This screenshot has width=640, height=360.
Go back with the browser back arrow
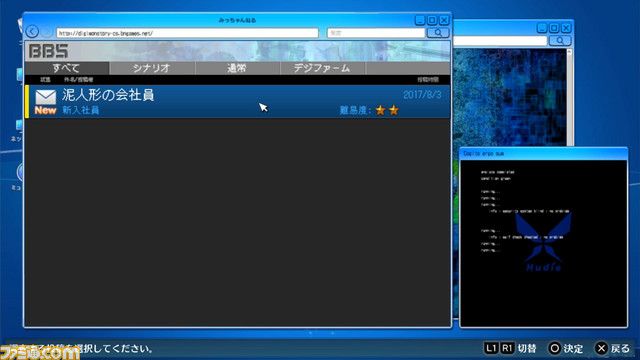pos(32,31)
